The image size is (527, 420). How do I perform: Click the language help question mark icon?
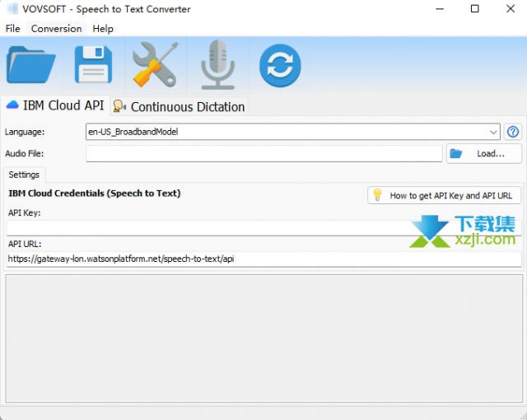[513, 132]
